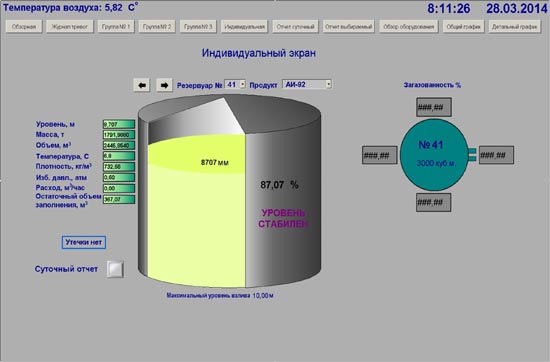Switch to Группа № 1 tab
Viewport: 550px width, 362px height.
(x=116, y=27)
